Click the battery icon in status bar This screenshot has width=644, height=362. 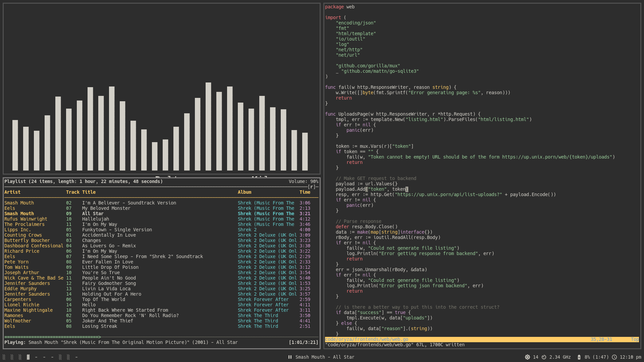[x=579, y=357]
